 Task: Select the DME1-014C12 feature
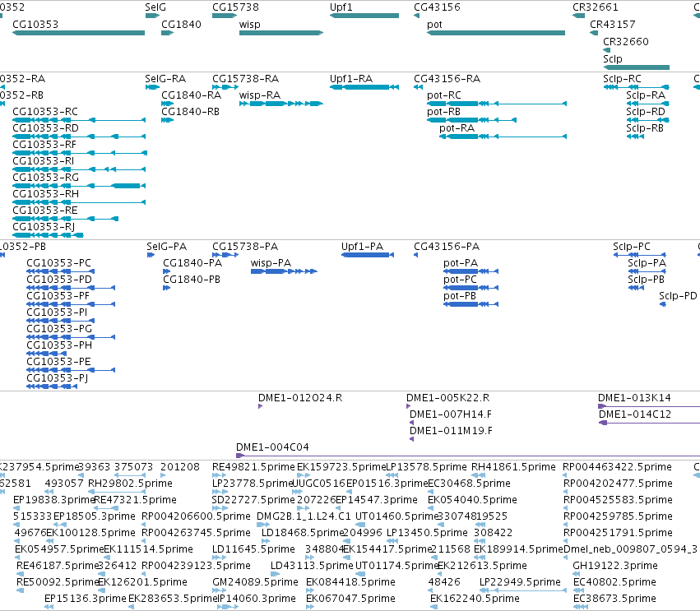pyautogui.click(x=649, y=423)
